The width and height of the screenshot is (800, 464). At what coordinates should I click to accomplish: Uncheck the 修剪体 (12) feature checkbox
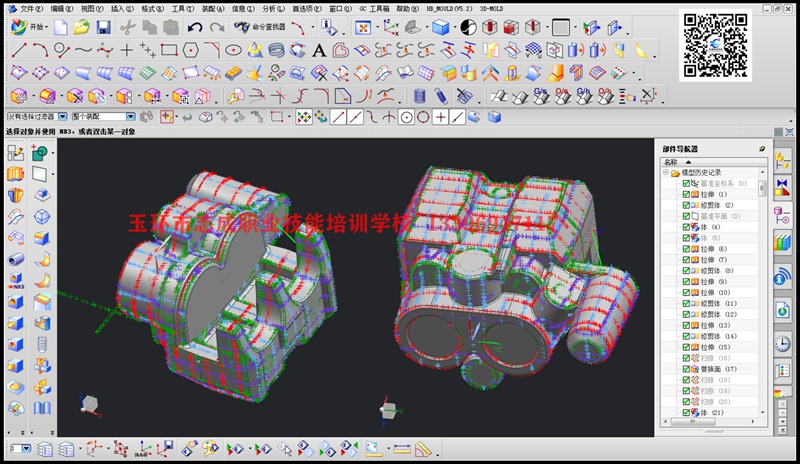pyautogui.click(x=686, y=314)
